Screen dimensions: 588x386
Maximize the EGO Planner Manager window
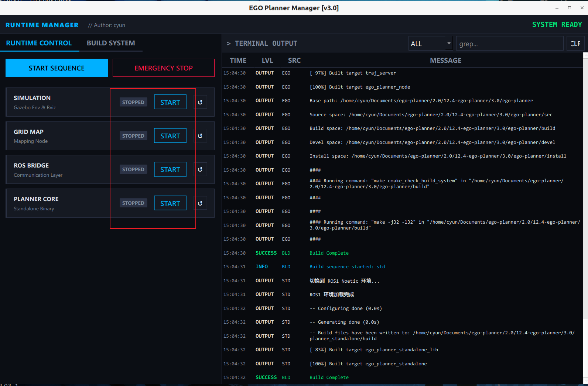570,8
